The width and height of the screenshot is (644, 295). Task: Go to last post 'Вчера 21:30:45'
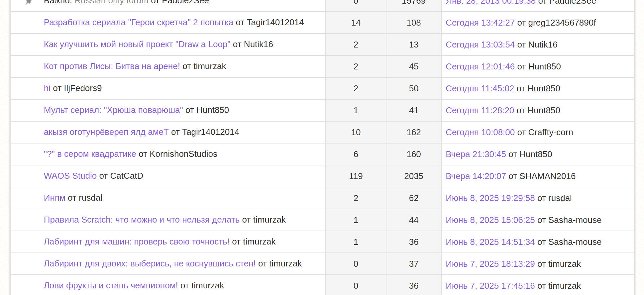coord(476,154)
